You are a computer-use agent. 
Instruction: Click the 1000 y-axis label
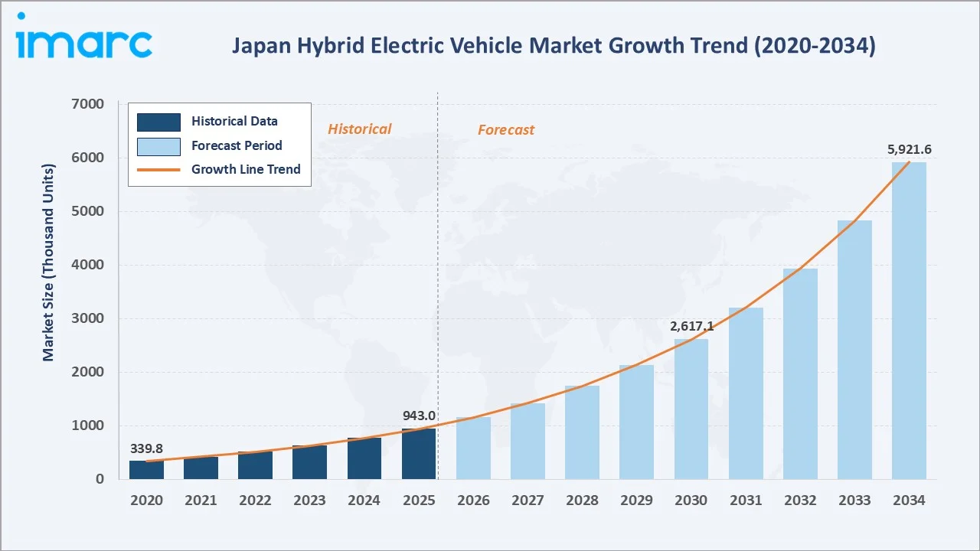(89, 425)
